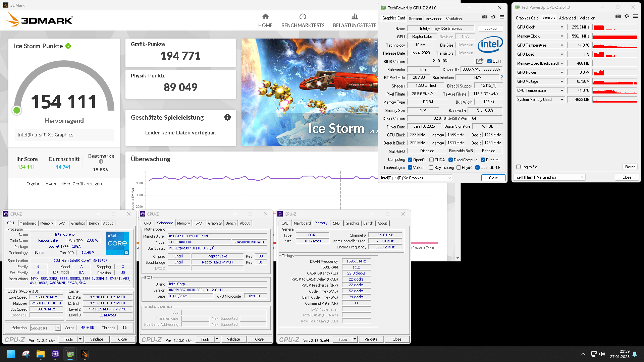The image size is (644, 362).
Task: Click the green score marker on the gauge
Action: (x=17, y=110)
